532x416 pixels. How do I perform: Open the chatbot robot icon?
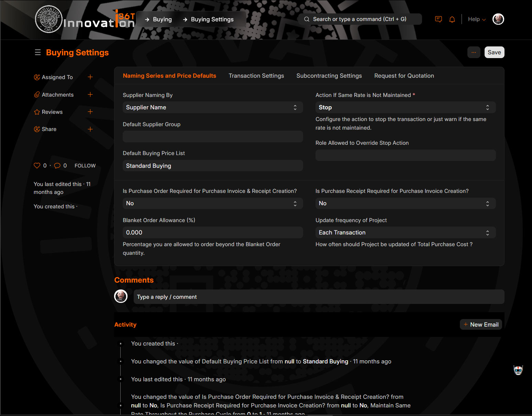(x=518, y=370)
